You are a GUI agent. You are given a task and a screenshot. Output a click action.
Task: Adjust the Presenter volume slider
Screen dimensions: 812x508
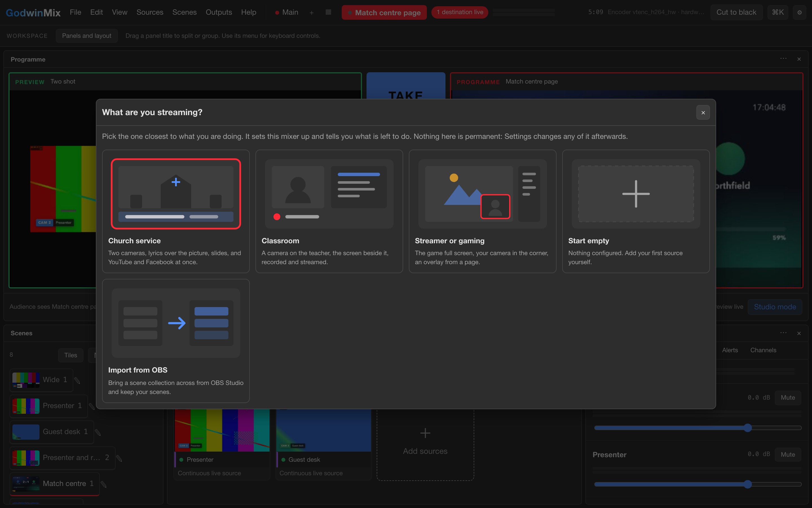(x=698, y=484)
